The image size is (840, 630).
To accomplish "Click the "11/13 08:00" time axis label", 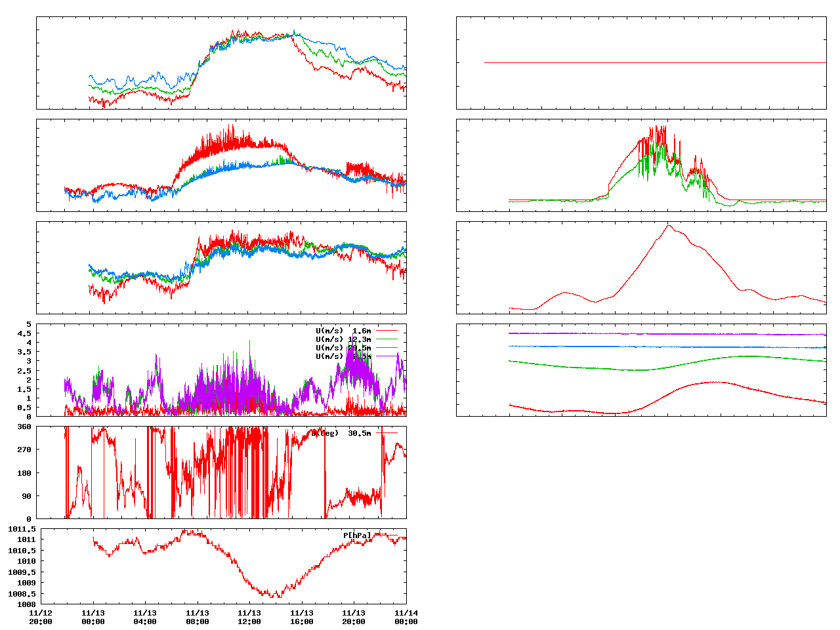I will [x=198, y=618].
